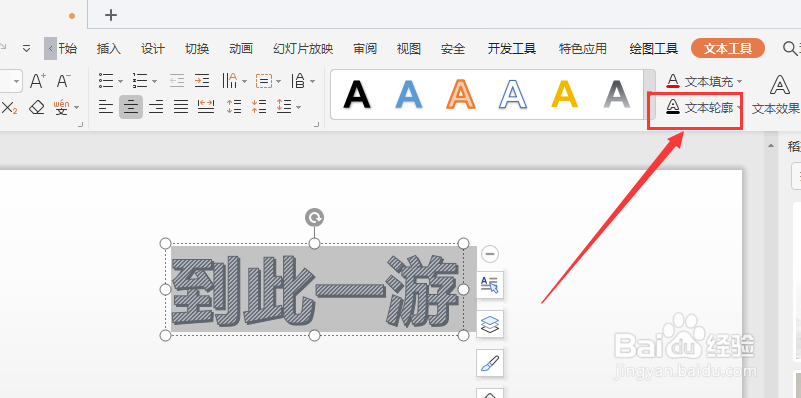Open the 绘图工具 tab

coord(654,49)
